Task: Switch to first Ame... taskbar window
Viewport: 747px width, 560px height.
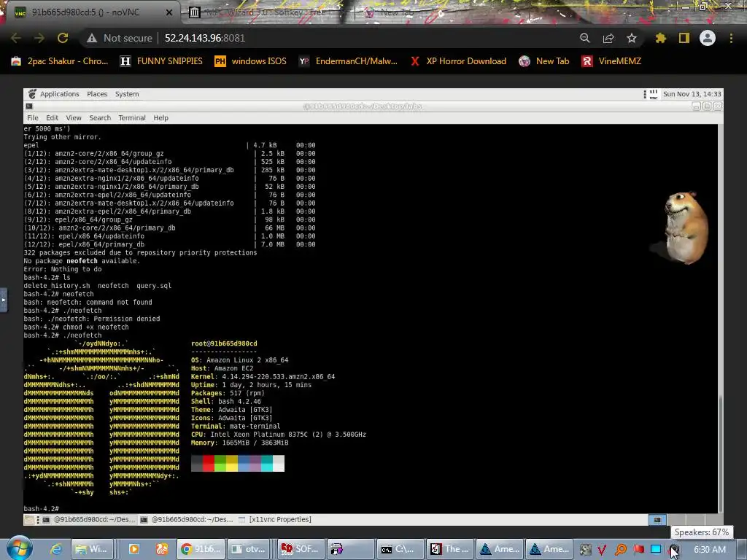Action: point(500,549)
